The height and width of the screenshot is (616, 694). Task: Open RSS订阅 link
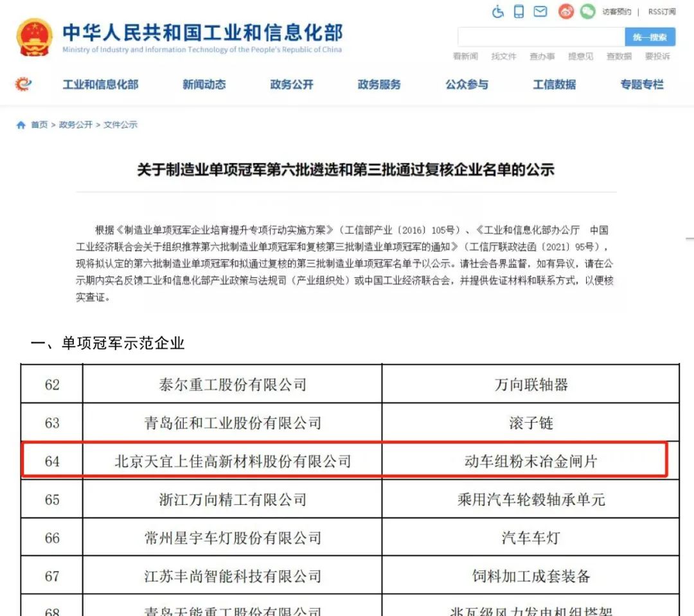(662, 12)
